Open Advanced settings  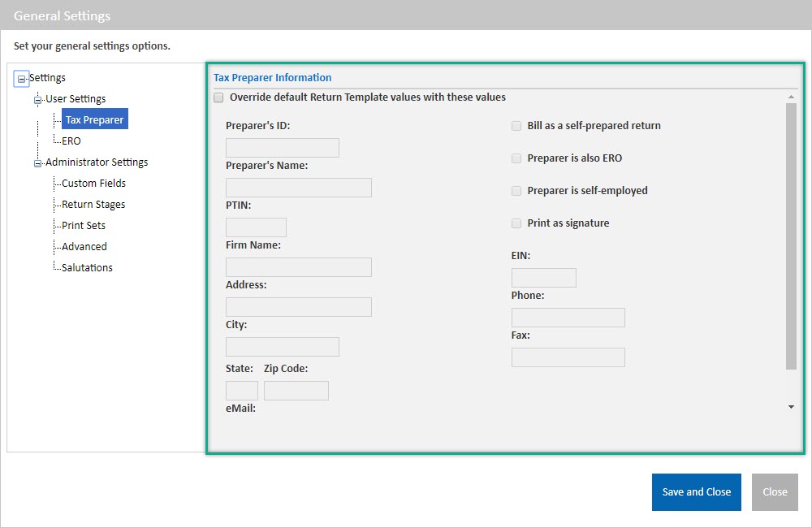pyautogui.click(x=84, y=247)
